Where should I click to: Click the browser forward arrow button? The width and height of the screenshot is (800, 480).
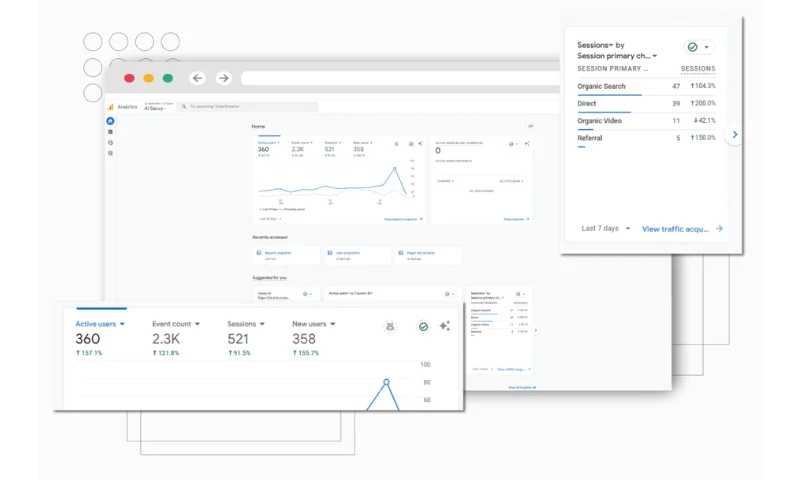(x=224, y=78)
